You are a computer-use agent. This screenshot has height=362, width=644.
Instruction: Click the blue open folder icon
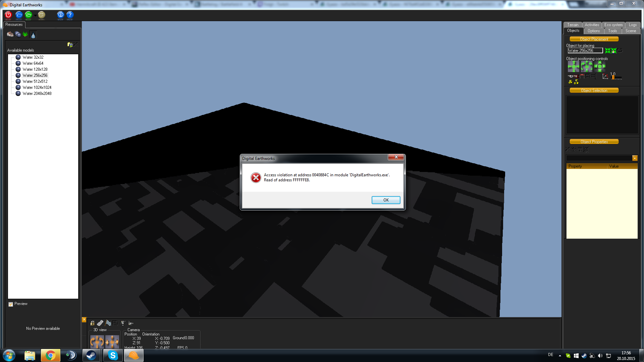tap(19, 15)
